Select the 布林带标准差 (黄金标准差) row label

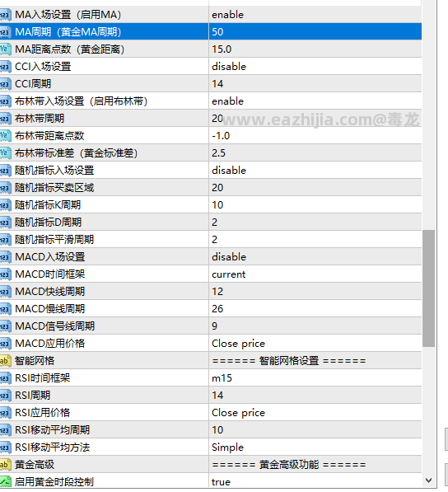coord(77,153)
